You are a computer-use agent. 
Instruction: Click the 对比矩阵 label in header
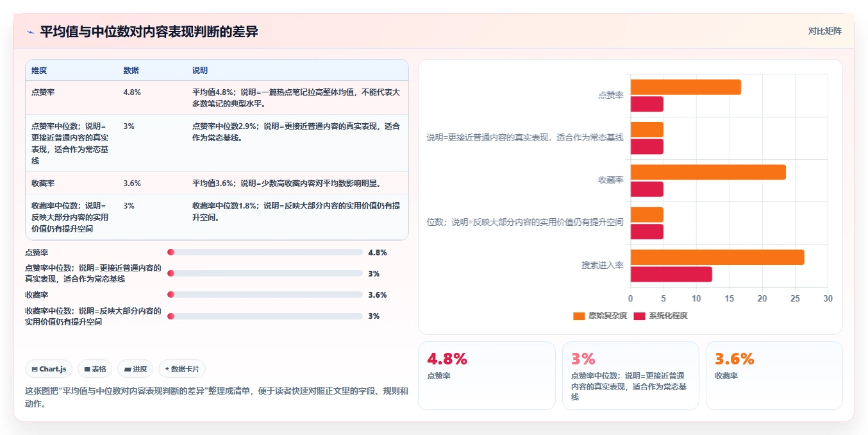pos(824,31)
